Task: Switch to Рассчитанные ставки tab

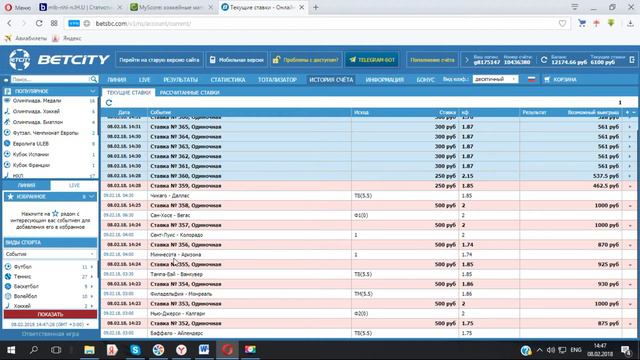Action: point(189,93)
